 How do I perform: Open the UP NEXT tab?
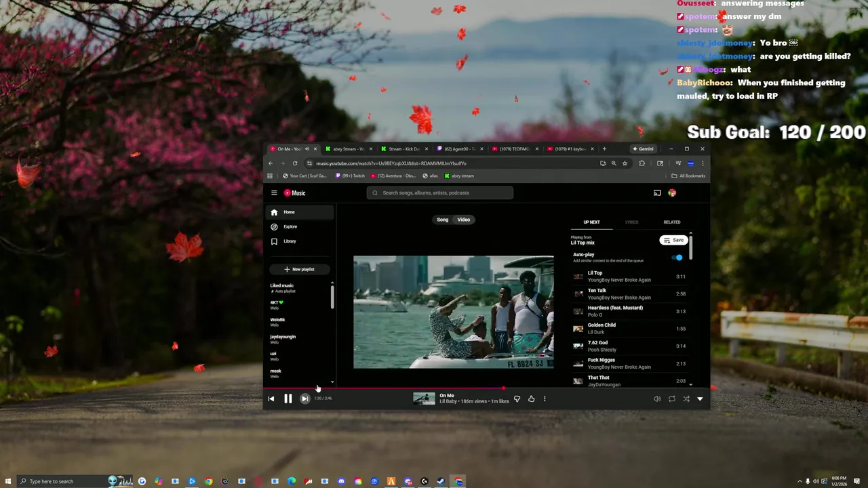(592, 222)
